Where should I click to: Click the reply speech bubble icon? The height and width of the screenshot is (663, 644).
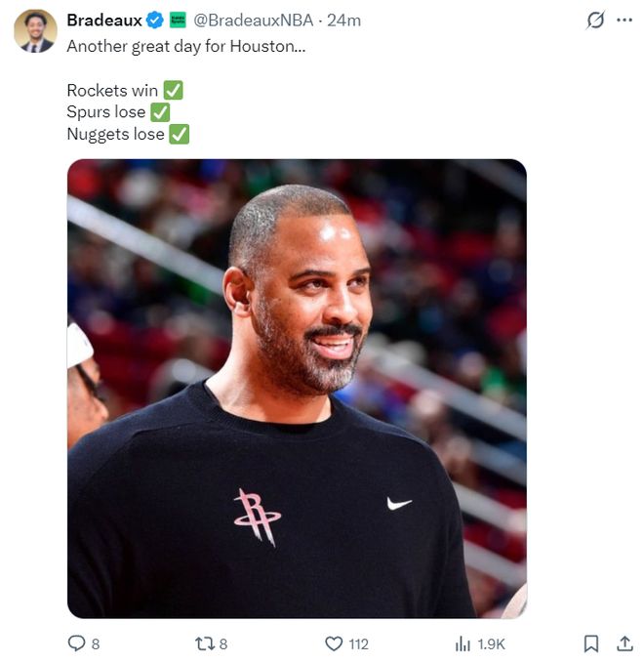(x=76, y=643)
